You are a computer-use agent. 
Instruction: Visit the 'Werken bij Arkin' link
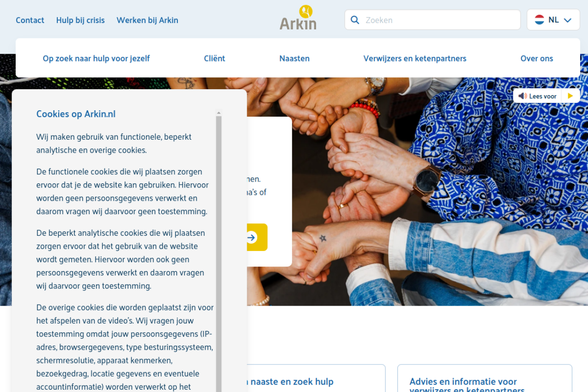coord(147,20)
